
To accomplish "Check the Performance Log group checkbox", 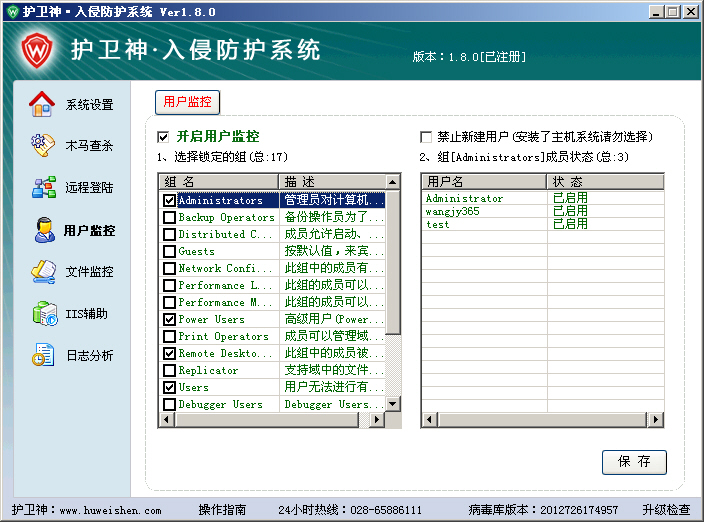I will point(169,285).
